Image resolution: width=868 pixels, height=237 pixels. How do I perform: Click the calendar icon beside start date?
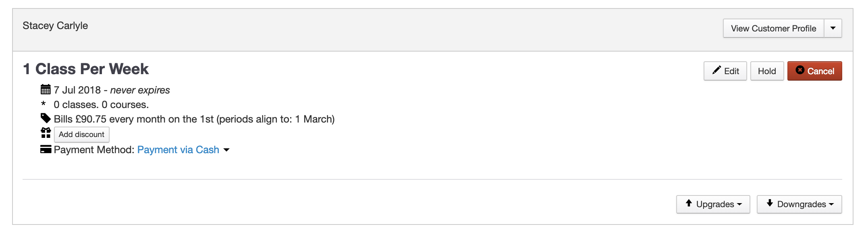tap(46, 89)
